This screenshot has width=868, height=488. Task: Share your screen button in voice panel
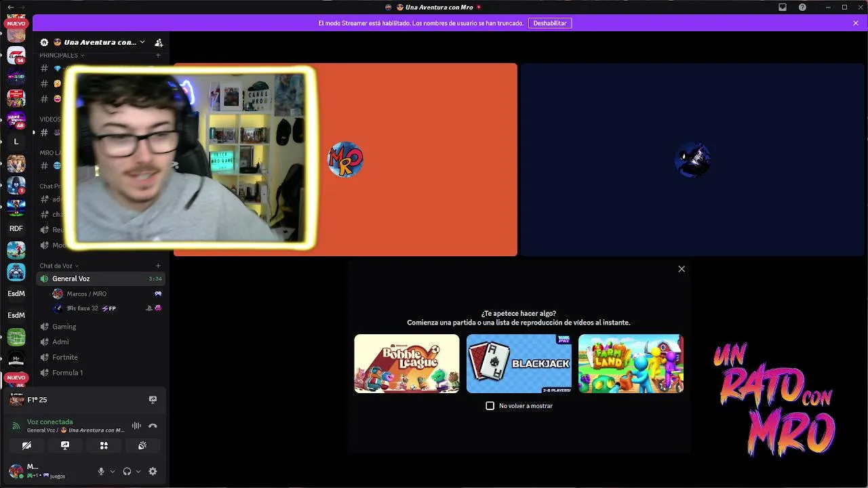coord(65,445)
